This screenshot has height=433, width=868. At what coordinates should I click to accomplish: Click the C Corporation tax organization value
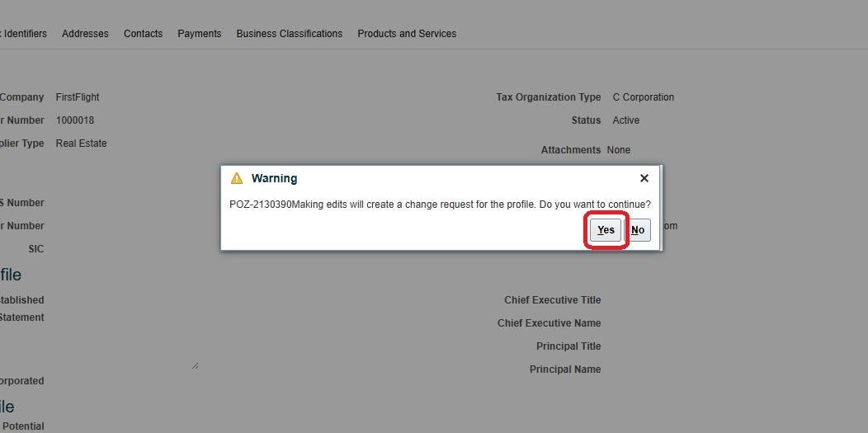644,97
